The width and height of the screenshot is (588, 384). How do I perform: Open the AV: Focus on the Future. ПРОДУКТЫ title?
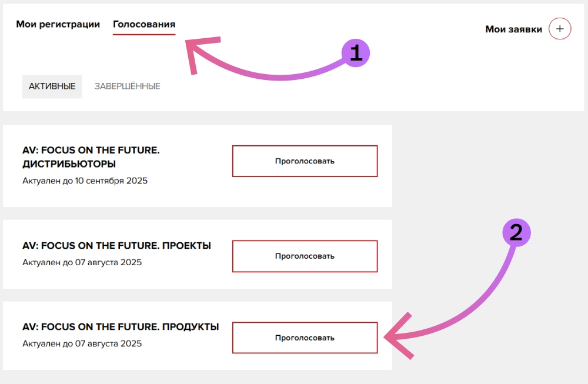click(x=121, y=326)
